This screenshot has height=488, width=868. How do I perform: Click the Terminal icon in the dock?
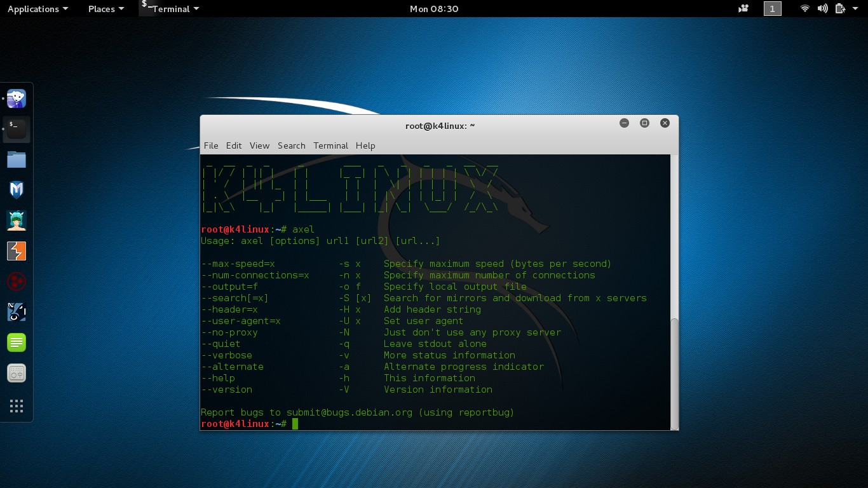(x=17, y=129)
